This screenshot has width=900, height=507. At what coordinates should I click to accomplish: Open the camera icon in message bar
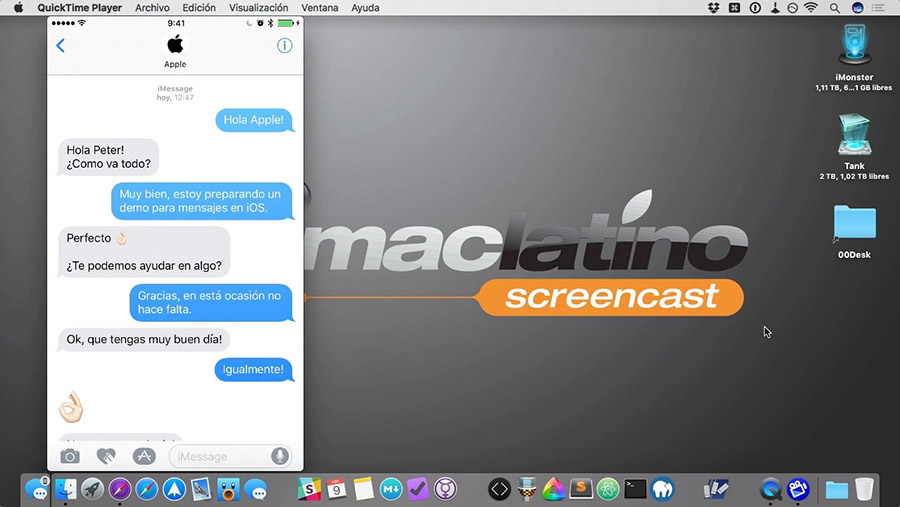point(70,456)
